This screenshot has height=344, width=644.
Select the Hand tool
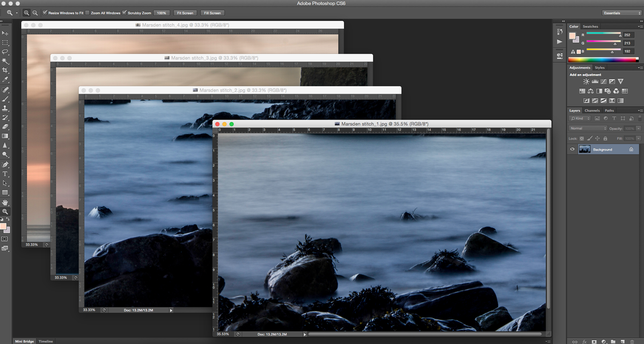click(x=5, y=202)
